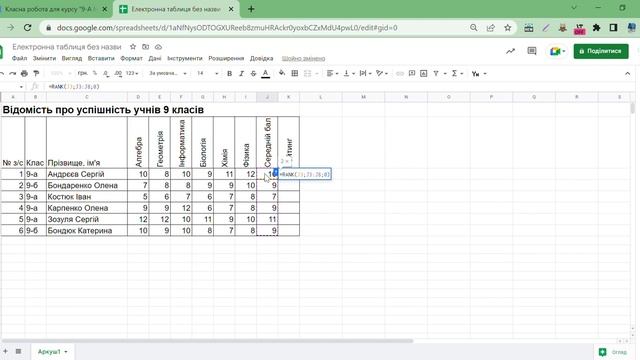640x360 pixels.
Task: Insert a comment
Action: click(x=412, y=73)
